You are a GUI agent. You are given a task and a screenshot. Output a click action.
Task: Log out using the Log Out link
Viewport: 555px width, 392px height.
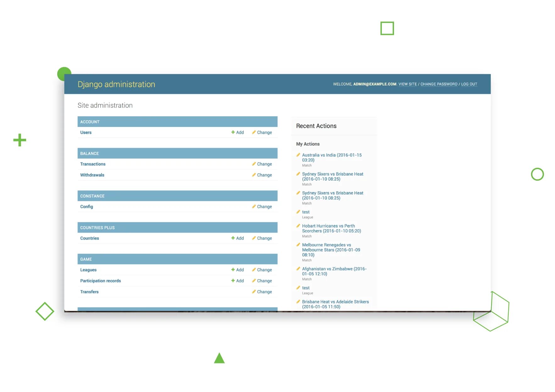point(469,84)
